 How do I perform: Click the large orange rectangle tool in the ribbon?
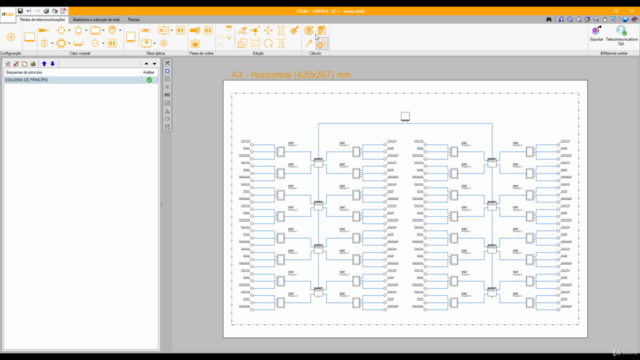point(29,37)
